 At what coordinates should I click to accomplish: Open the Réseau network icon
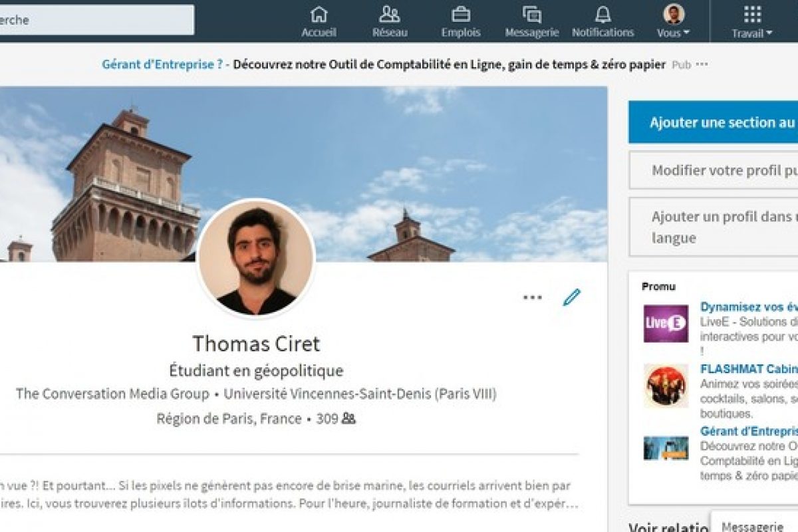pyautogui.click(x=389, y=14)
